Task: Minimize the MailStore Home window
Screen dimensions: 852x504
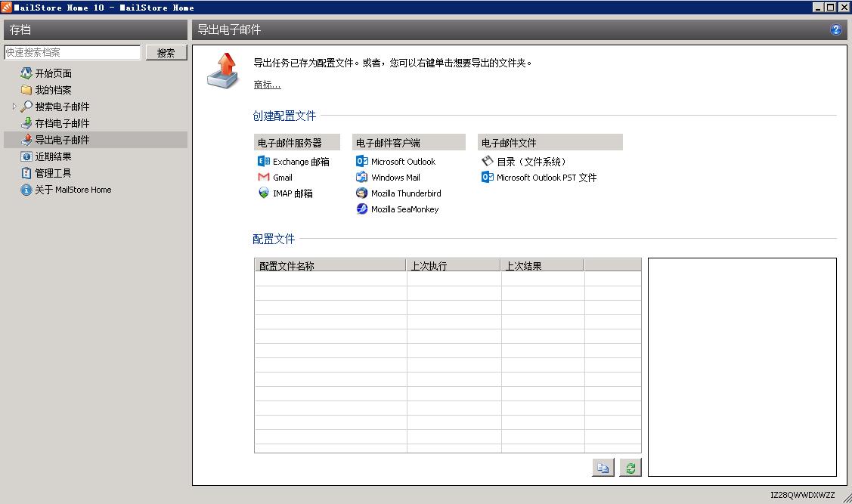Action: pyautogui.click(x=818, y=7)
